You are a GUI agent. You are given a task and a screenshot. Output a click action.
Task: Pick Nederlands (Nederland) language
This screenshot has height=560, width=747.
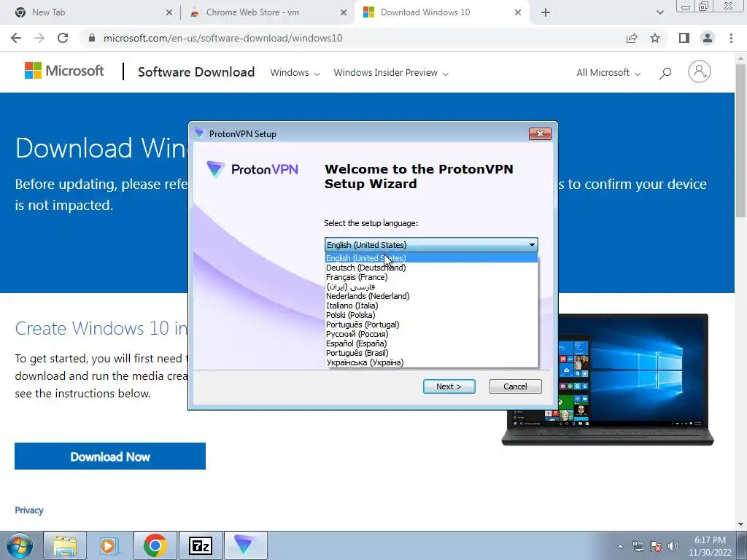(431, 296)
